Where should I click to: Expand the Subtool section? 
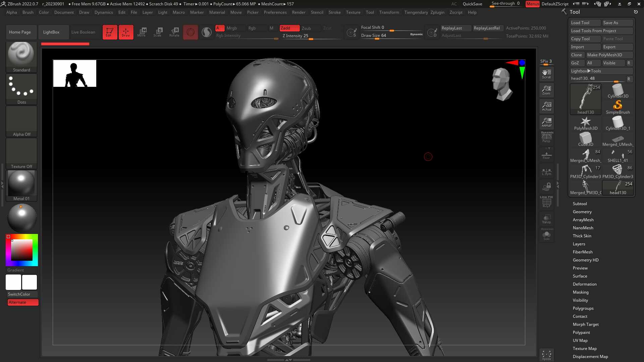click(x=580, y=204)
